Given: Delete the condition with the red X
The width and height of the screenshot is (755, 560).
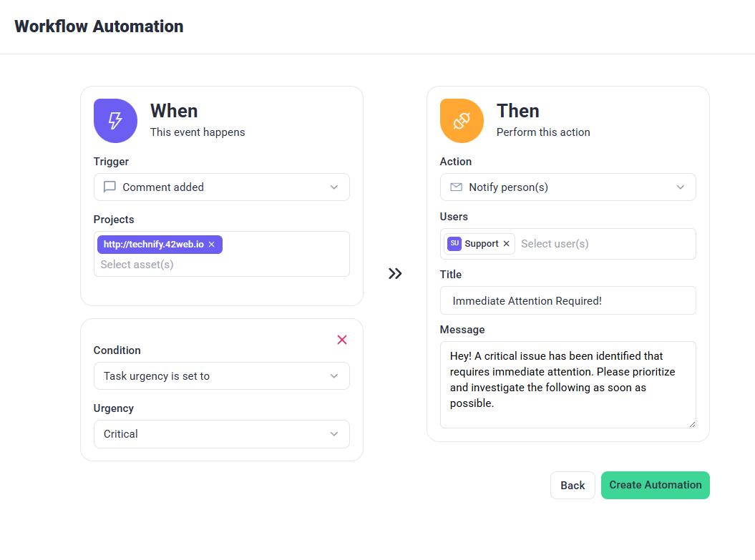Looking at the screenshot, I should click(x=342, y=340).
